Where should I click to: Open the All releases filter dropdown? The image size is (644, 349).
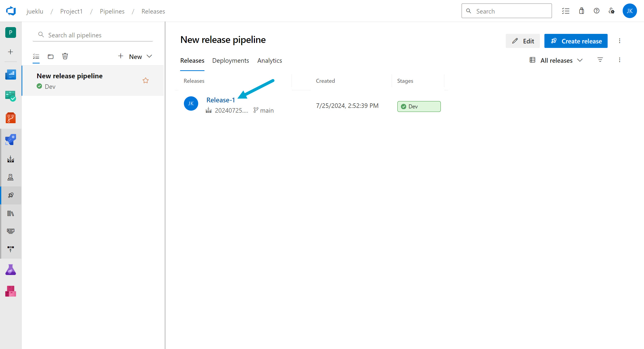[556, 60]
